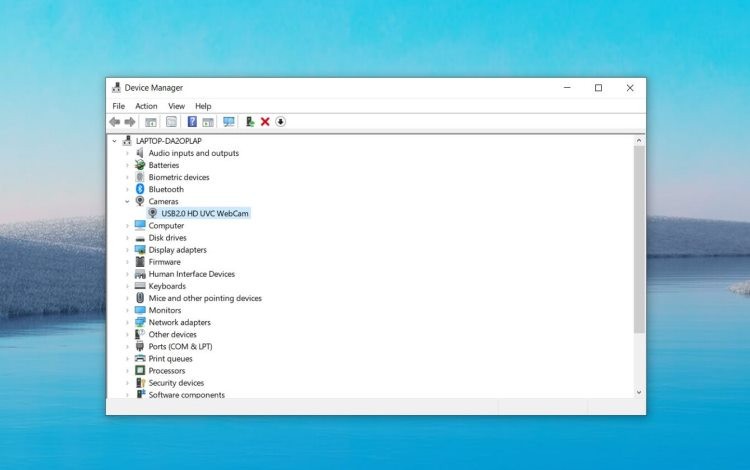The height and width of the screenshot is (470, 750).
Task: Click the camera icon beside Cameras
Action: [140, 201]
